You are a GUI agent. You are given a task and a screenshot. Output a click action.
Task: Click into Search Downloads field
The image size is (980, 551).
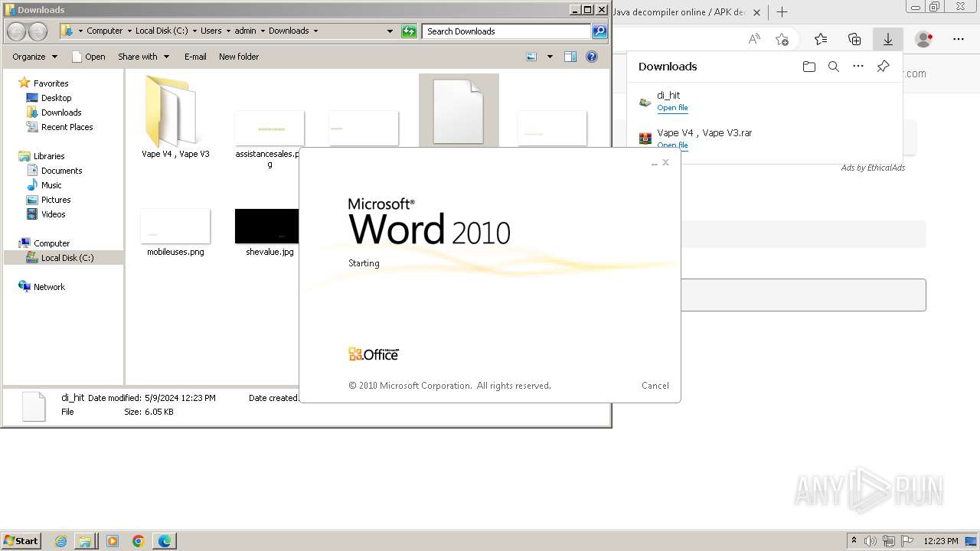point(507,31)
